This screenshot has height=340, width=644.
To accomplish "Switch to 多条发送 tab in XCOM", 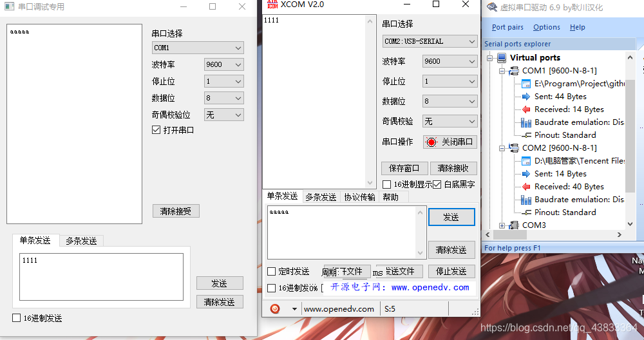I will tap(321, 197).
